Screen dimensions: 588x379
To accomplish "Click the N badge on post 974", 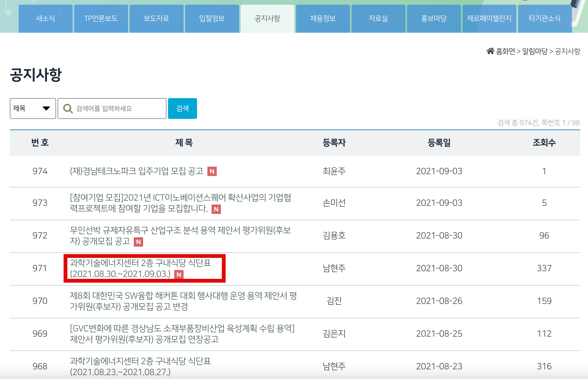I will click(212, 171).
